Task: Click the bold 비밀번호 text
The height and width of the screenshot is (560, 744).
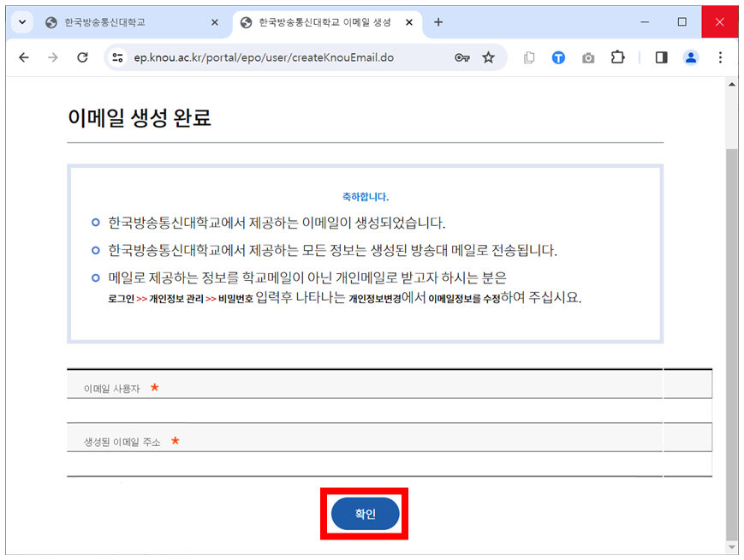Action: pyautogui.click(x=235, y=299)
